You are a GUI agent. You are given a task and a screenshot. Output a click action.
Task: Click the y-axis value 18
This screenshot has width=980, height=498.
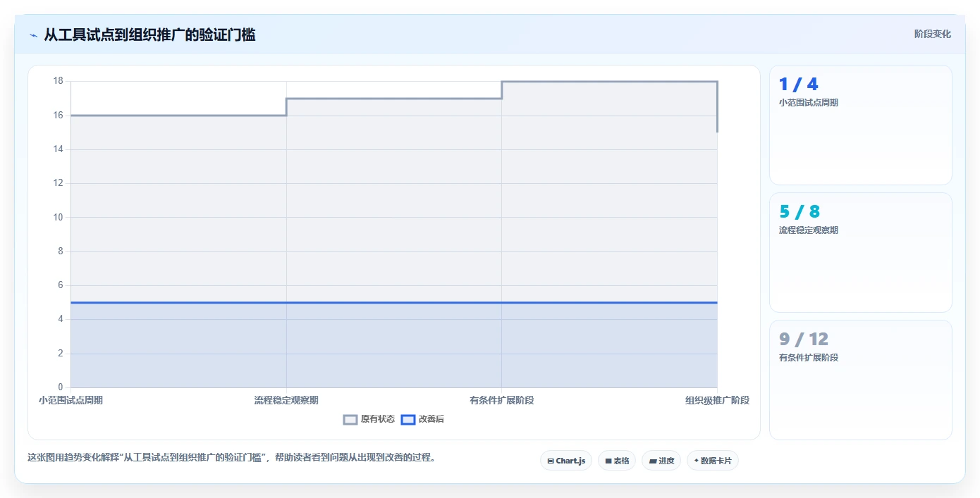tap(59, 81)
